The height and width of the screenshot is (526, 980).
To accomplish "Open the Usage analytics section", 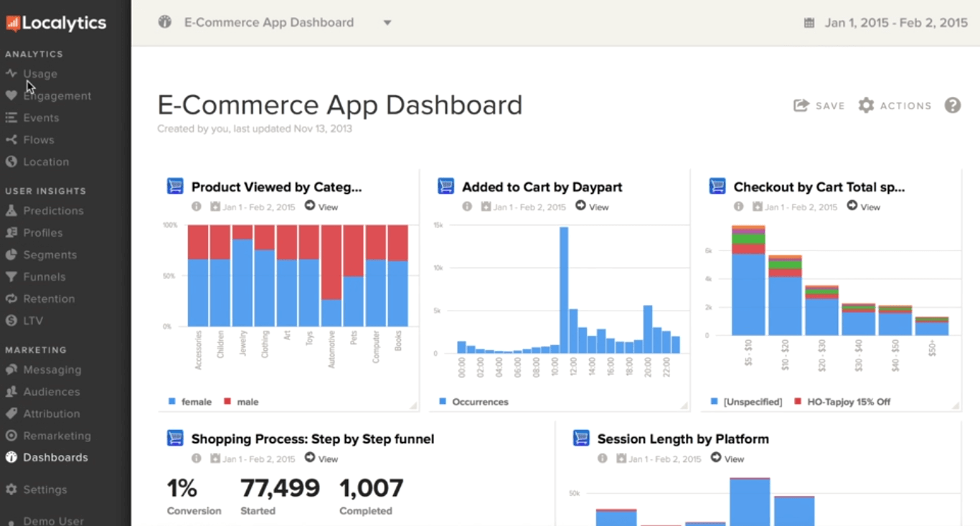I will [x=39, y=73].
